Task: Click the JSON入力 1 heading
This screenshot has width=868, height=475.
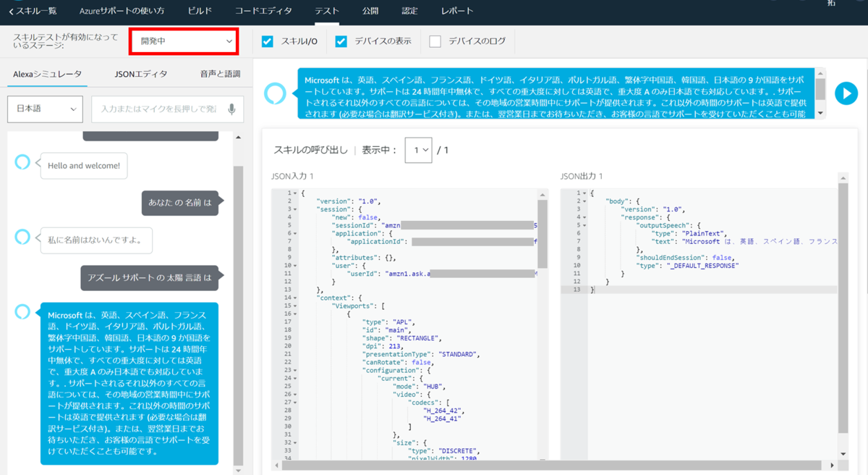Action: point(292,176)
